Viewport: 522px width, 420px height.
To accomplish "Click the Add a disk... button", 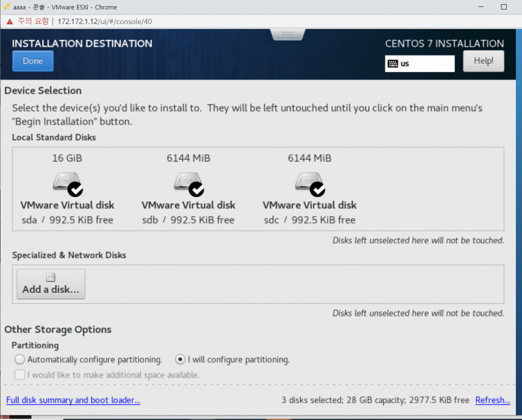I will tap(51, 284).
